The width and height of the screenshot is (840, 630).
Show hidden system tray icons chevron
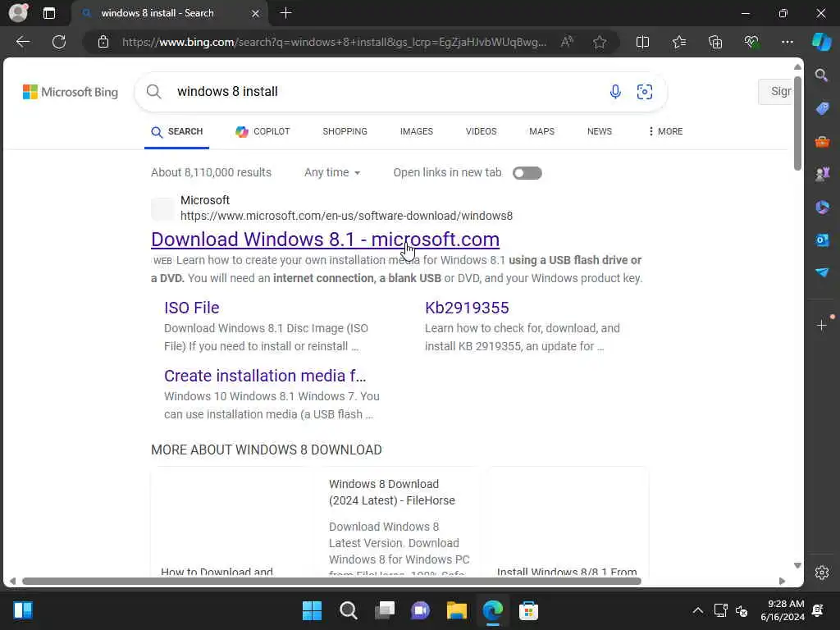[x=697, y=610]
